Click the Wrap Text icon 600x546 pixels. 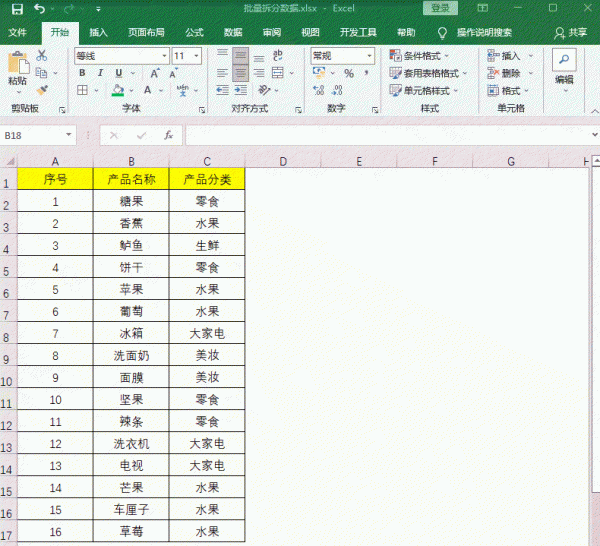pyautogui.click(x=278, y=56)
